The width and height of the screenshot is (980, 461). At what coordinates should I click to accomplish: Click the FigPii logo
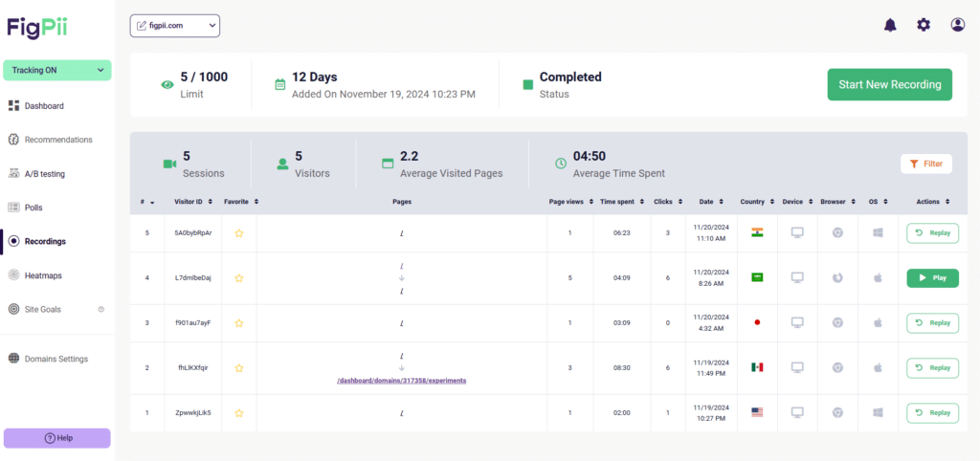coord(36,28)
